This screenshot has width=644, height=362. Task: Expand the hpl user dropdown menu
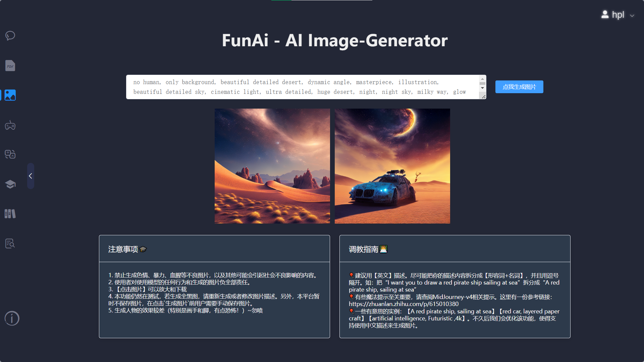(632, 15)
